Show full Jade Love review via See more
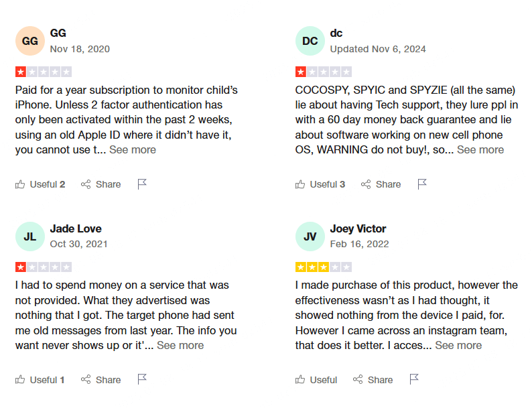The image size is (532, 408). click(180, 345)
